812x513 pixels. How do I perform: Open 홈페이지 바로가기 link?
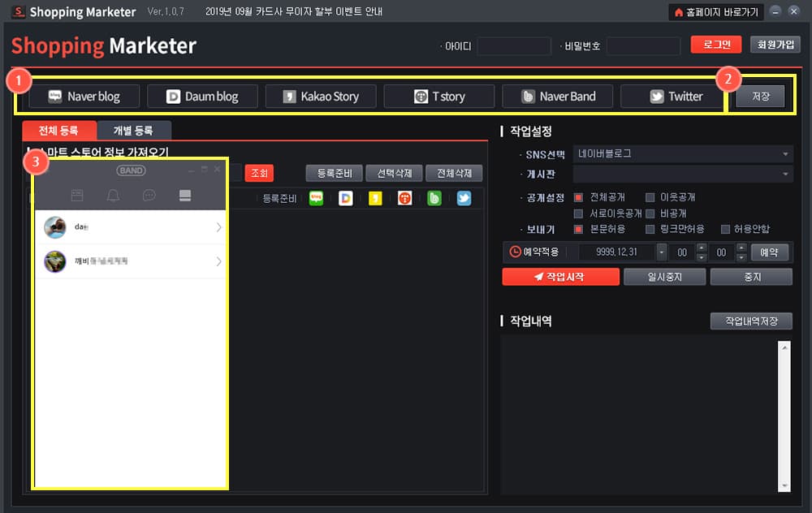point(717,12)
